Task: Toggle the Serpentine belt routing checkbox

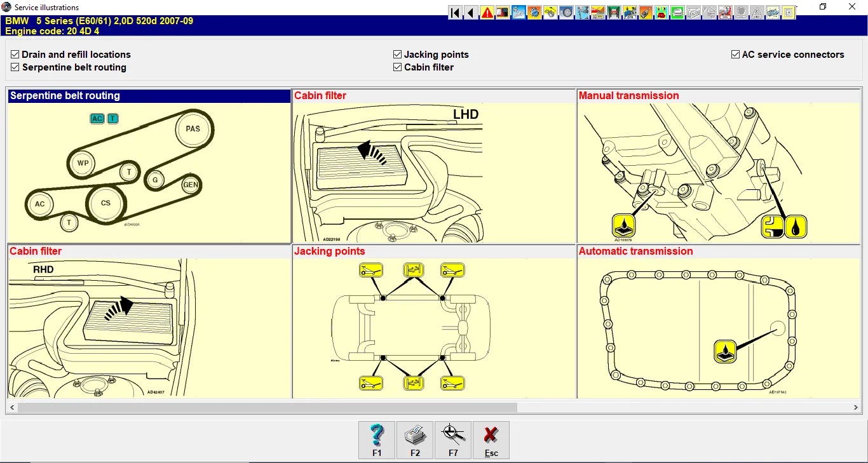Action: [15, 67]
